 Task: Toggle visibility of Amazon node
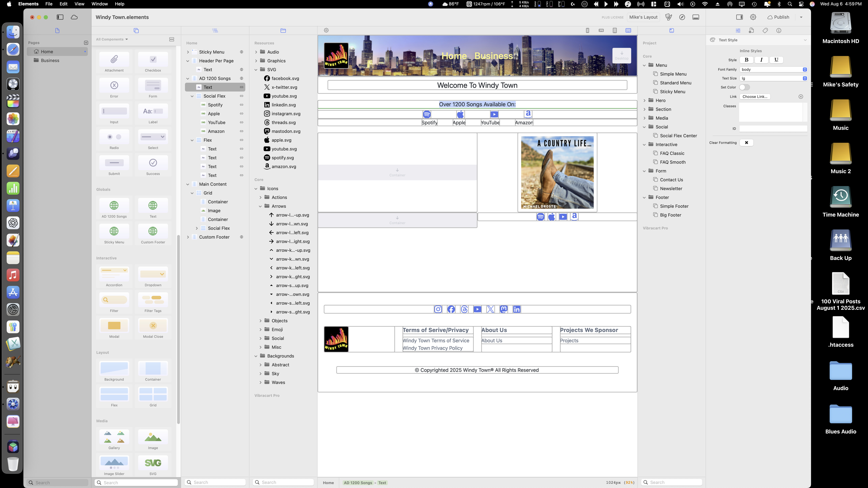(x=242, y=131)
